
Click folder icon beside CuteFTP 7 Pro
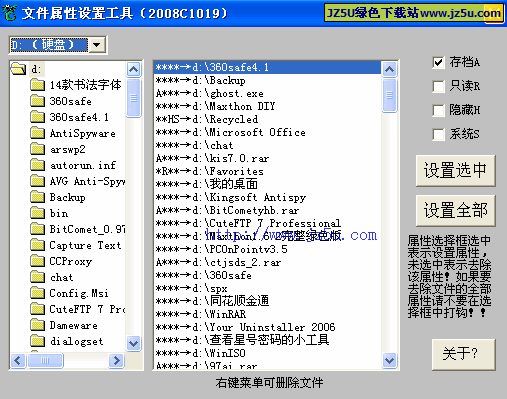point(37,309)
